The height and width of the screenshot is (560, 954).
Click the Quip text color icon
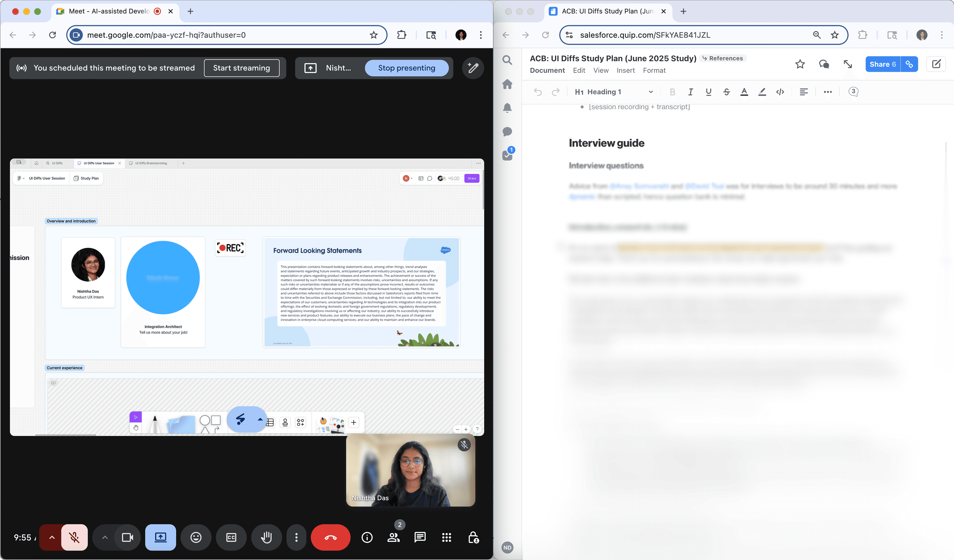(744, 92)
